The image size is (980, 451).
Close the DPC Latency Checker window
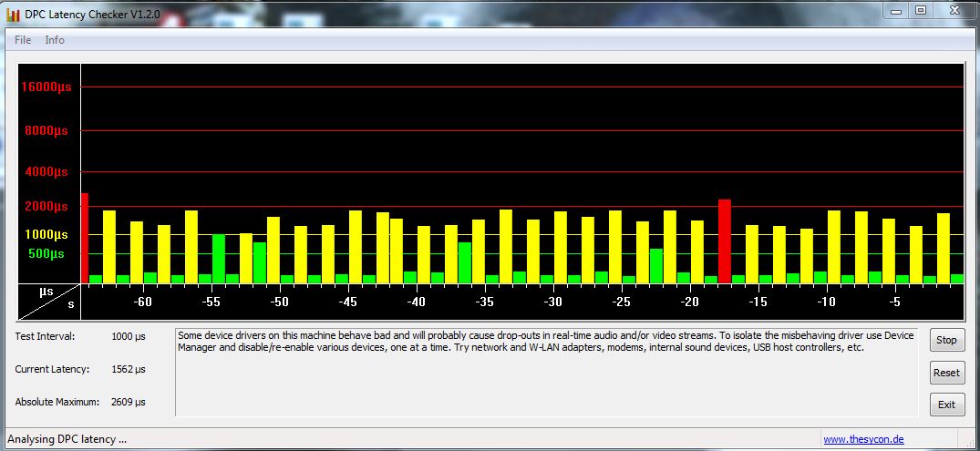pos(954,11)
